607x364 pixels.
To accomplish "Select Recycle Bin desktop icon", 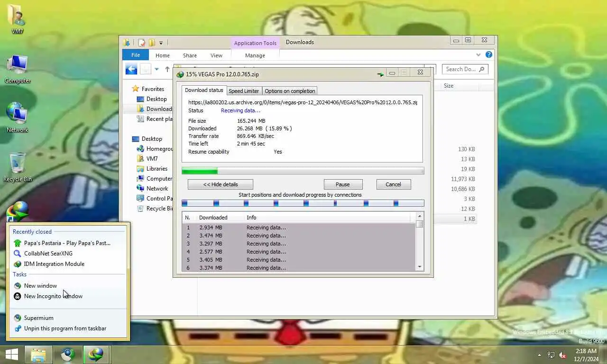I will click(x=18, y=167).
